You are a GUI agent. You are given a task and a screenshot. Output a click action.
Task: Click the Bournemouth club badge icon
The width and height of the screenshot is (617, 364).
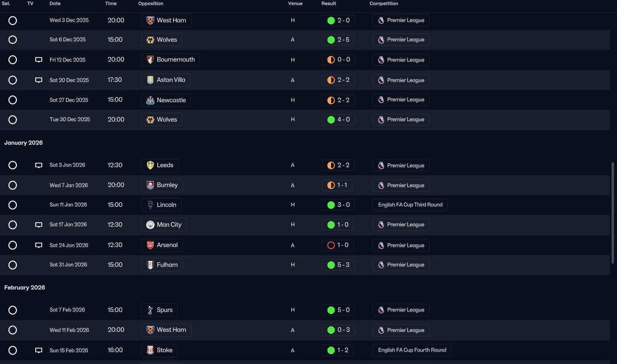pyautogui.click(x=150, y=60)
